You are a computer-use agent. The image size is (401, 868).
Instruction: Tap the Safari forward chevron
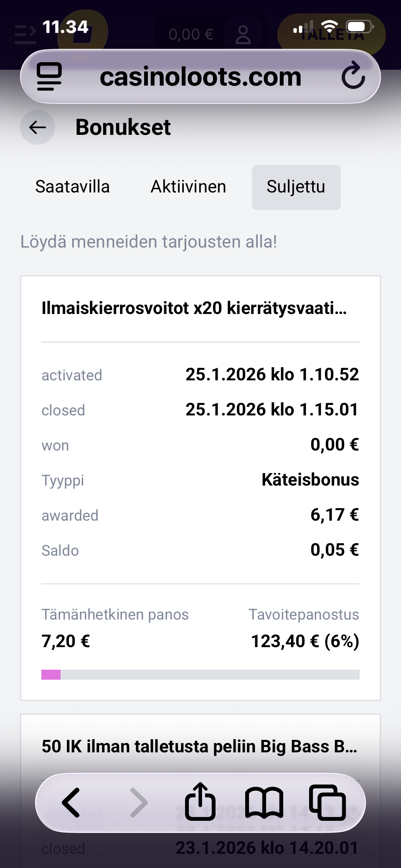(139, 802)
